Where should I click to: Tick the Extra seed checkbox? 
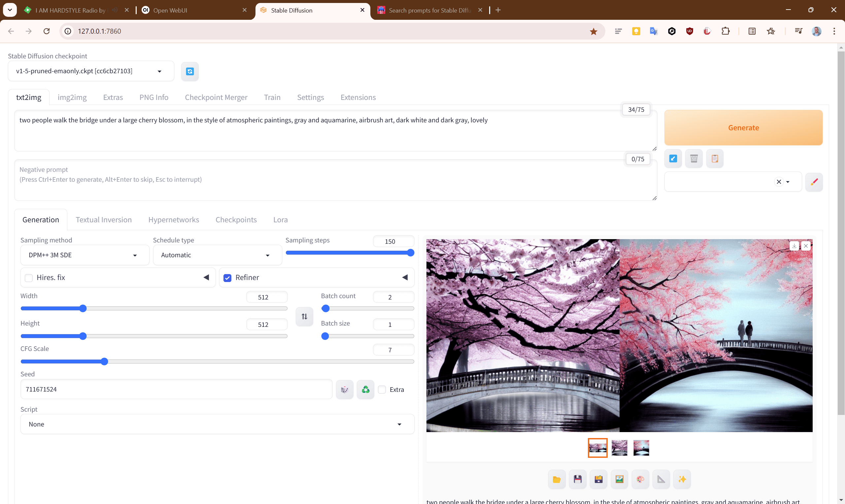click(x=382, y=390)
